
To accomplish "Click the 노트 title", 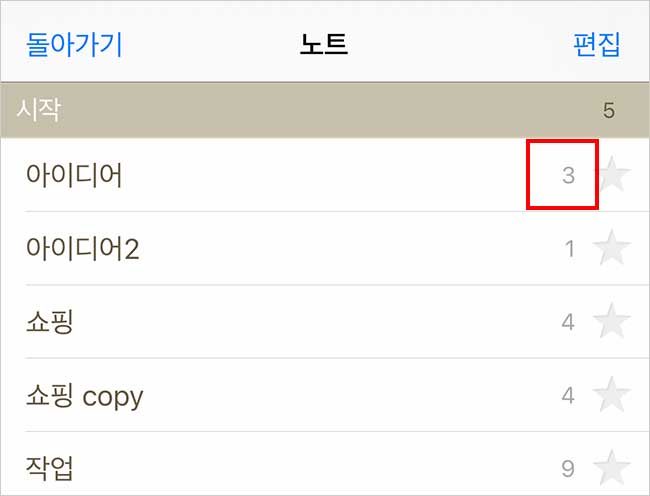I will coord(324,45).
